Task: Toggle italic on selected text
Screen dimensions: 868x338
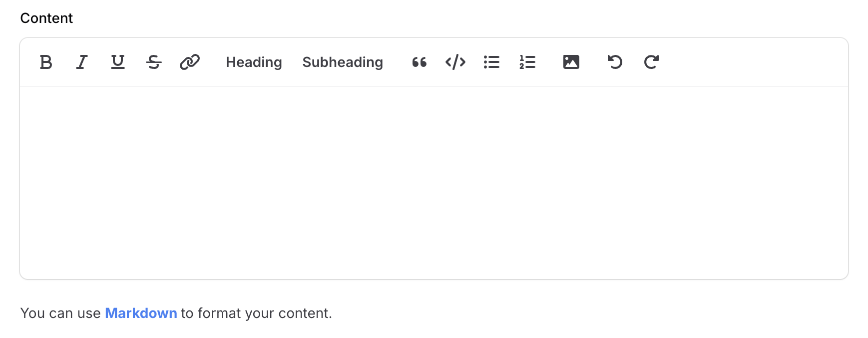Action: click(x=81, y=62)
